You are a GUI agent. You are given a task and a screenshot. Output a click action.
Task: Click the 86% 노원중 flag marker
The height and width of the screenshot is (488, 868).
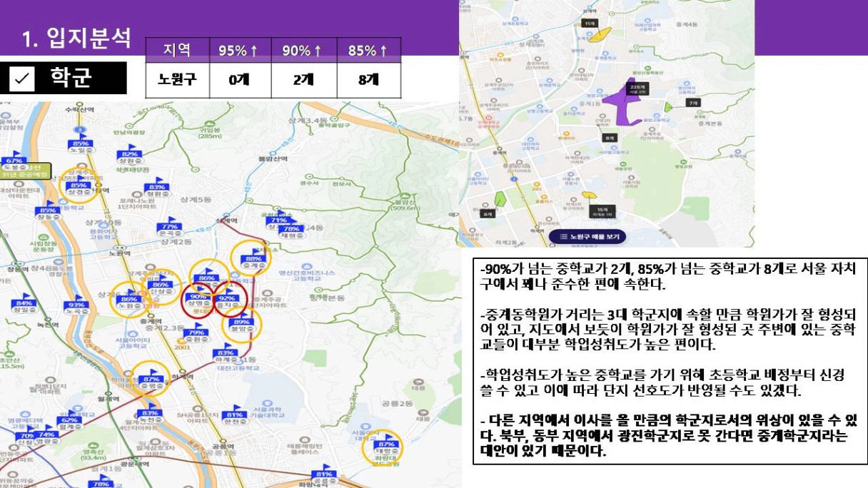point(129,300)
